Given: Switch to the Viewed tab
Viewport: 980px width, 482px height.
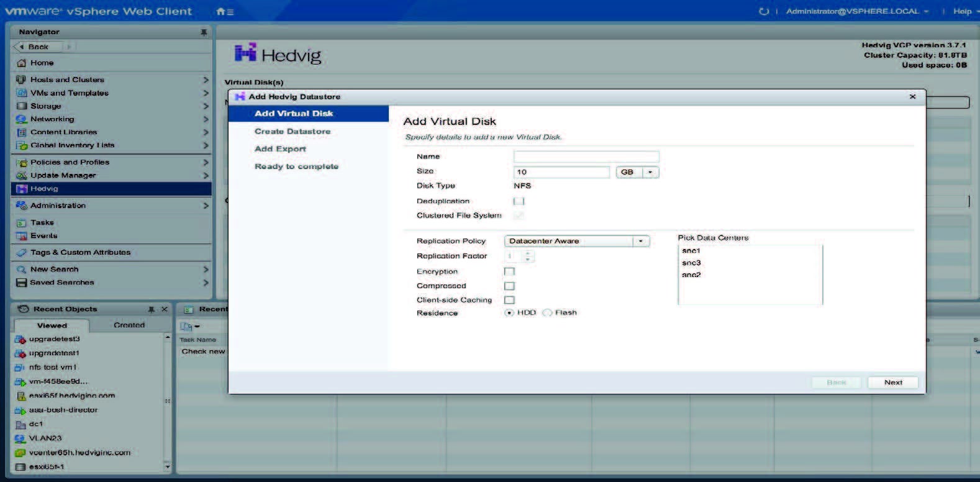Looking at the screenshot, I should (52, 325).
